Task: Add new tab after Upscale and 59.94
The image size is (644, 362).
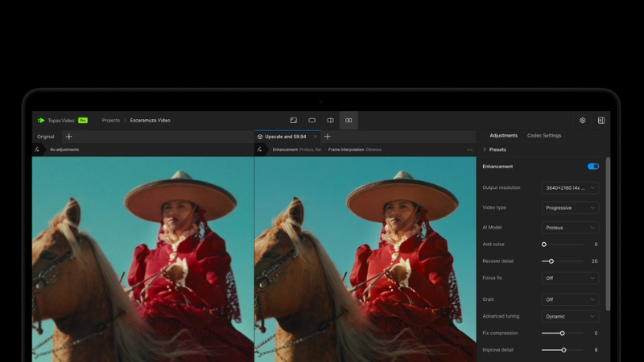Action: [x=327, y=137]
